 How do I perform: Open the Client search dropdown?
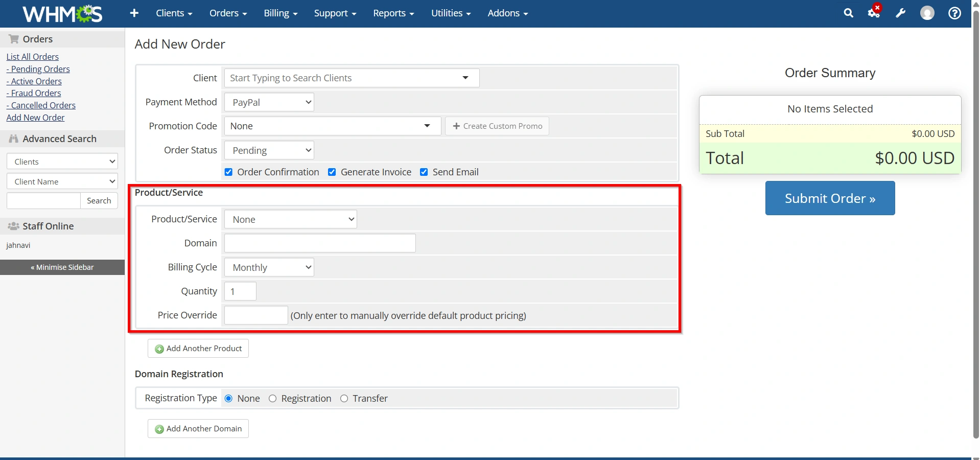[x=352, y=78]
